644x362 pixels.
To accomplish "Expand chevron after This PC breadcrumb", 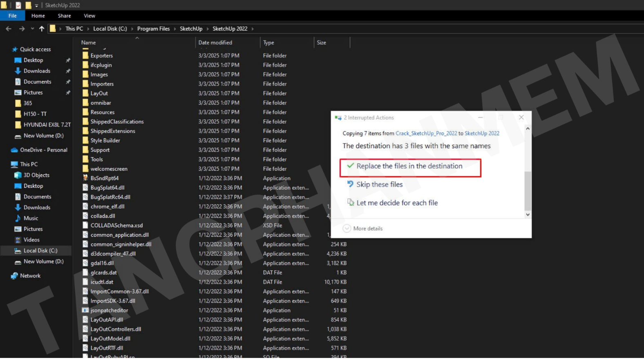I will pyautogui.click(x=88, y=29).
